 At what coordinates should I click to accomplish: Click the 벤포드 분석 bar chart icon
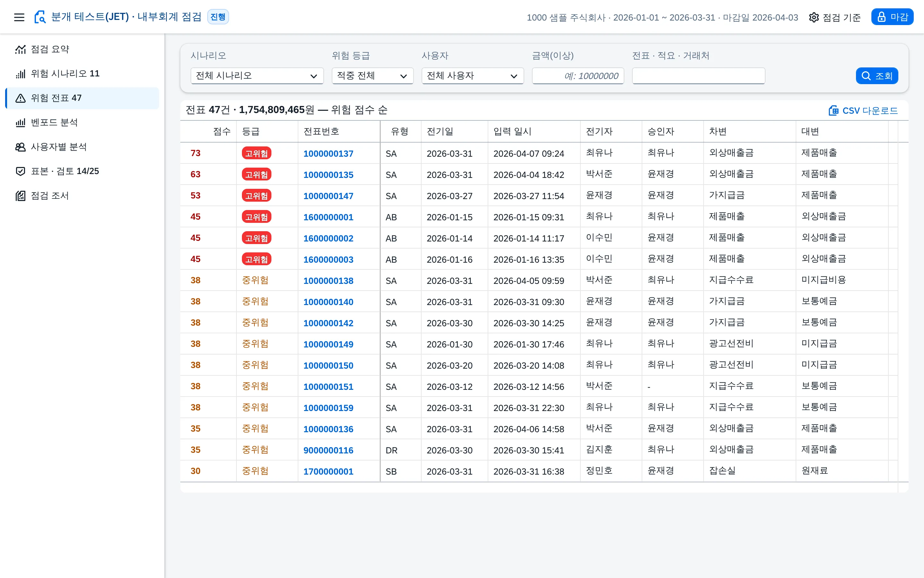[x=21, y=123]
